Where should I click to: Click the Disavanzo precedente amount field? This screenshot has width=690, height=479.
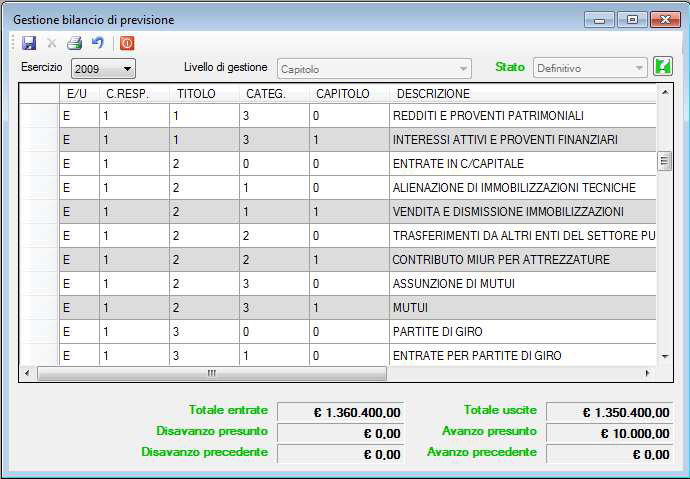point(341,454)
